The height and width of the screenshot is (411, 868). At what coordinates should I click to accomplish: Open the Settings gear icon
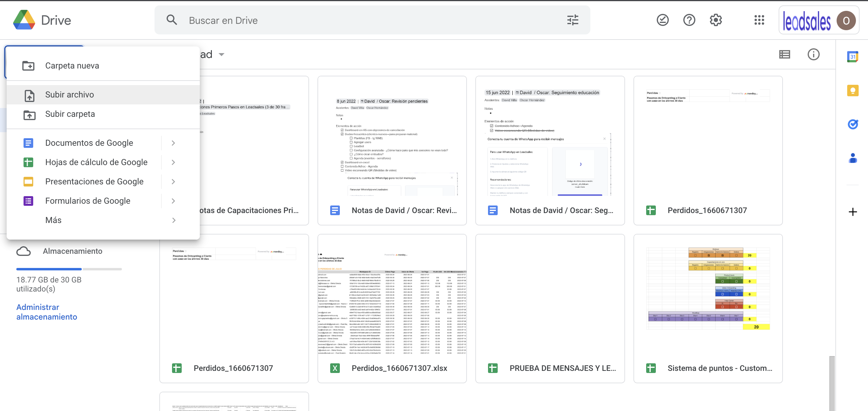tap(716, 20)
